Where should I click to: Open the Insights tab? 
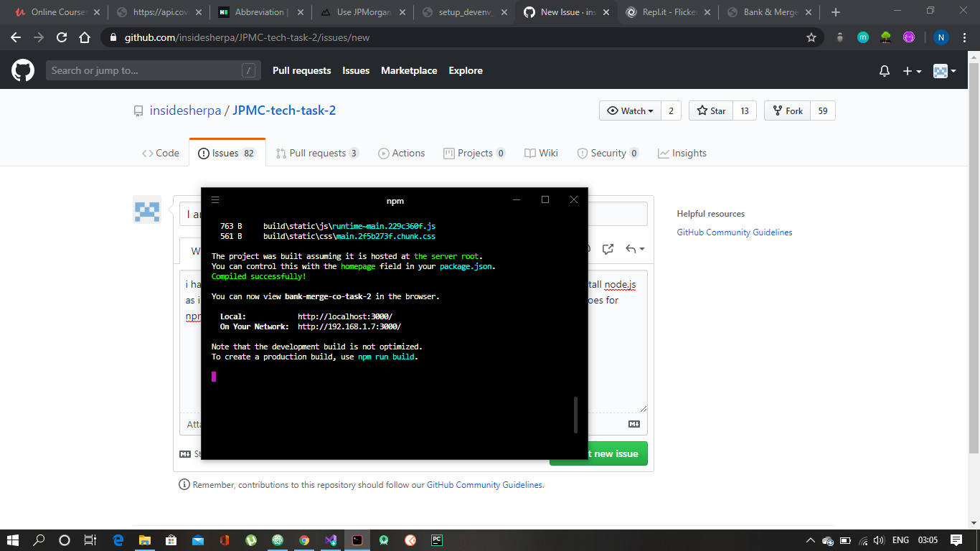click(x=682, y=153)
